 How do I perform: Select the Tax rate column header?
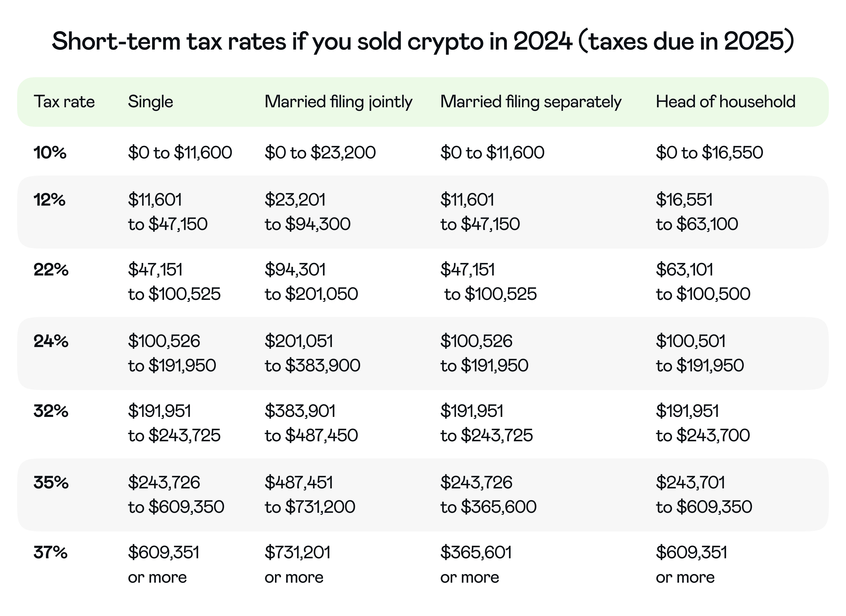click(x=64, y=102)
